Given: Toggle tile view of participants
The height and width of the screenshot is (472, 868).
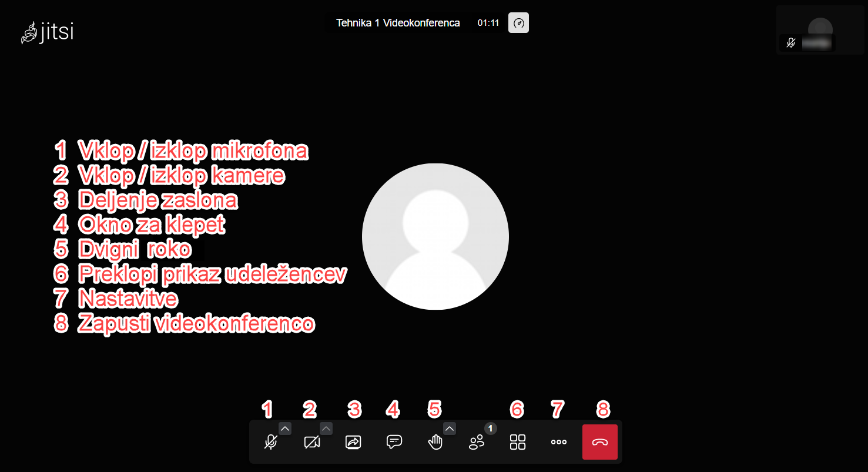Looking at the screenshot, I should point(518,442).
